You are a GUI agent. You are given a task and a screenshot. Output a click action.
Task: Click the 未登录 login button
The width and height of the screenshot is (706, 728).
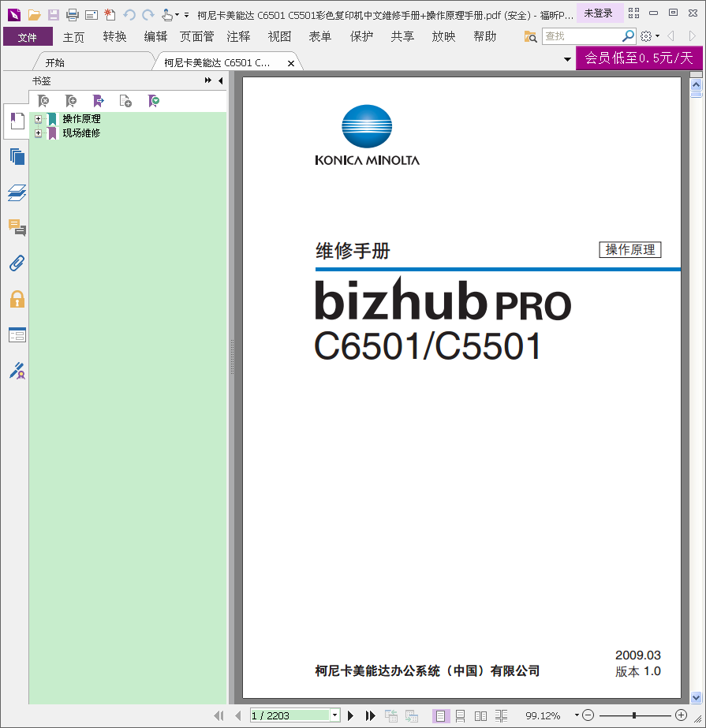598,13
